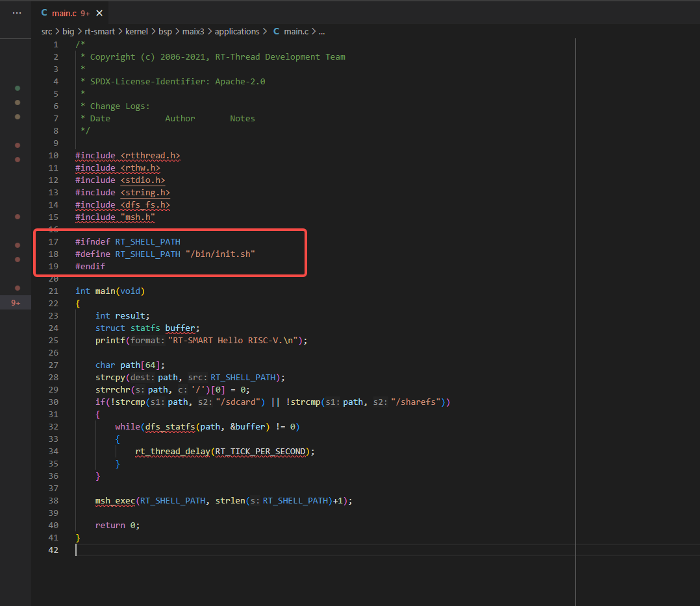The image size is (700, 606).
Task: Open the big breadcrumb folder
Action: 68,32
